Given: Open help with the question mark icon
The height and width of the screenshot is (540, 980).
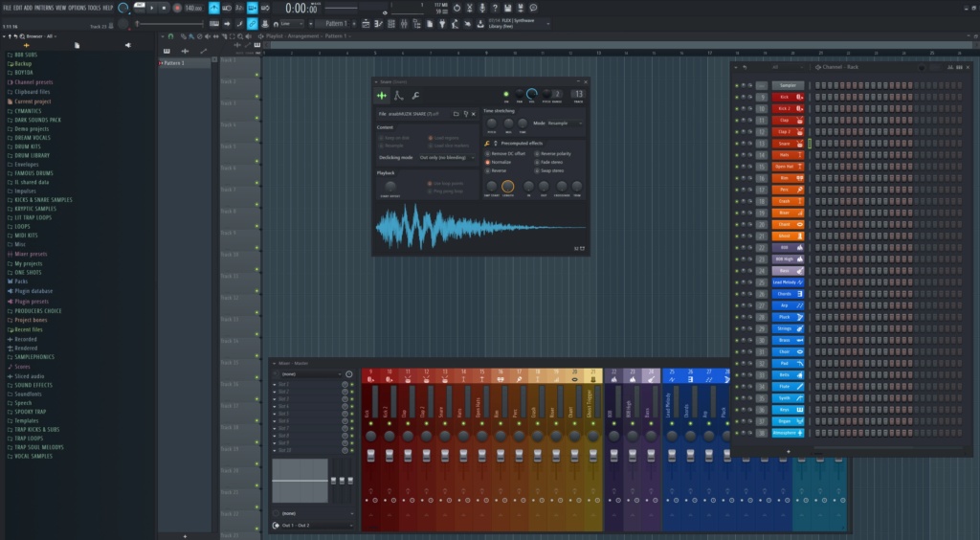Looking at the screenshot, I should [495, 8].
